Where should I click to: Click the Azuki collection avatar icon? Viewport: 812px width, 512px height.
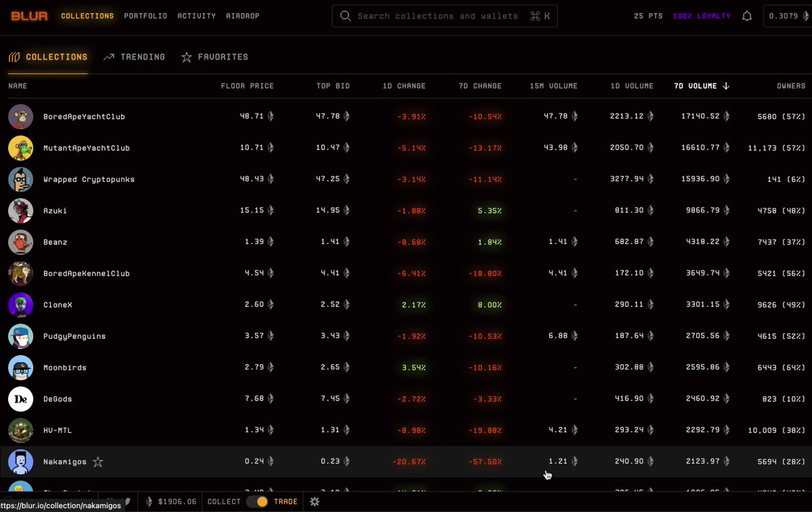(20, 210)
